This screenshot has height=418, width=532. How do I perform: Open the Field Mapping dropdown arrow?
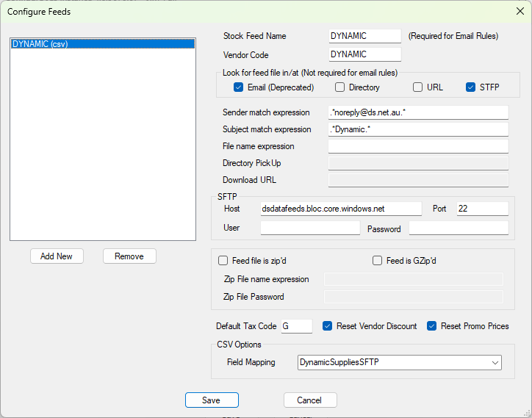pyautogui.click(x=495, y=363)
